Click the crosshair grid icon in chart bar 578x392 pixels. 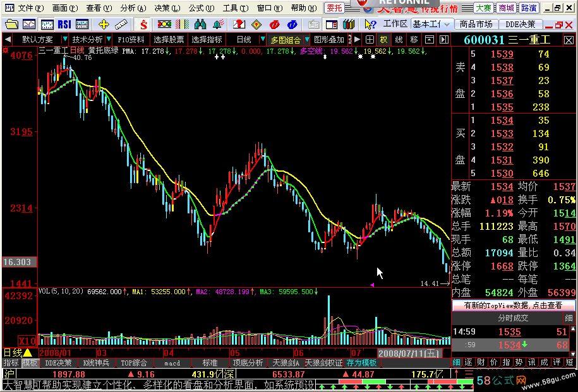point(370,39)
